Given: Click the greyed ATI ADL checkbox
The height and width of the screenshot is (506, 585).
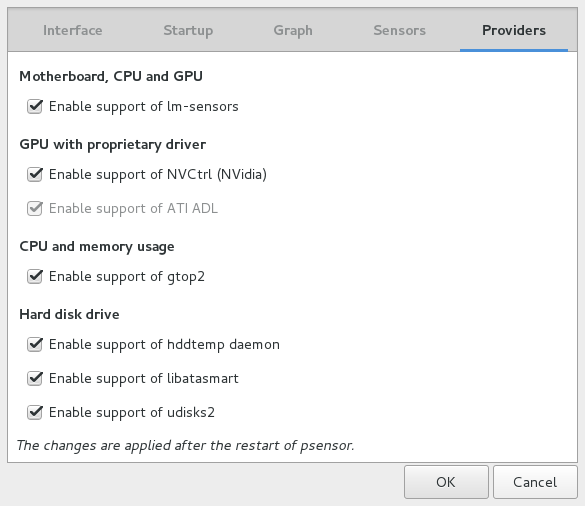Looking at the screenshot, I should click(35, 208).
